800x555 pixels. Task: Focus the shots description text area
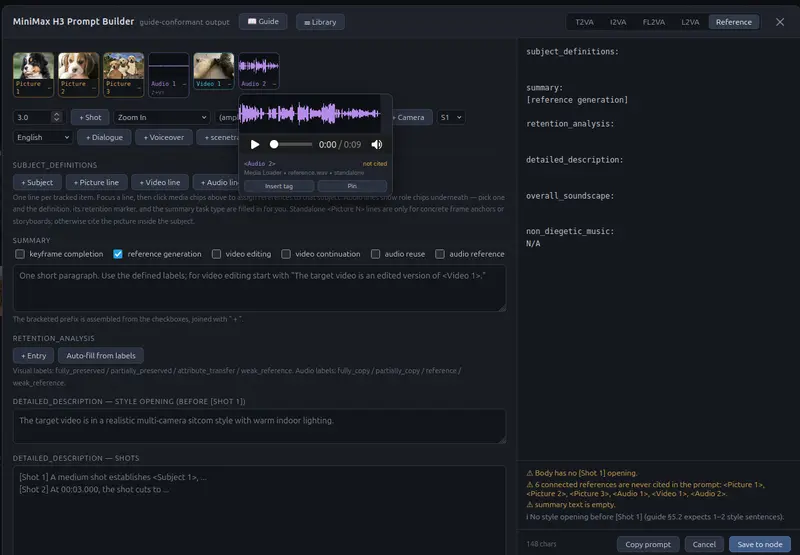259,510
